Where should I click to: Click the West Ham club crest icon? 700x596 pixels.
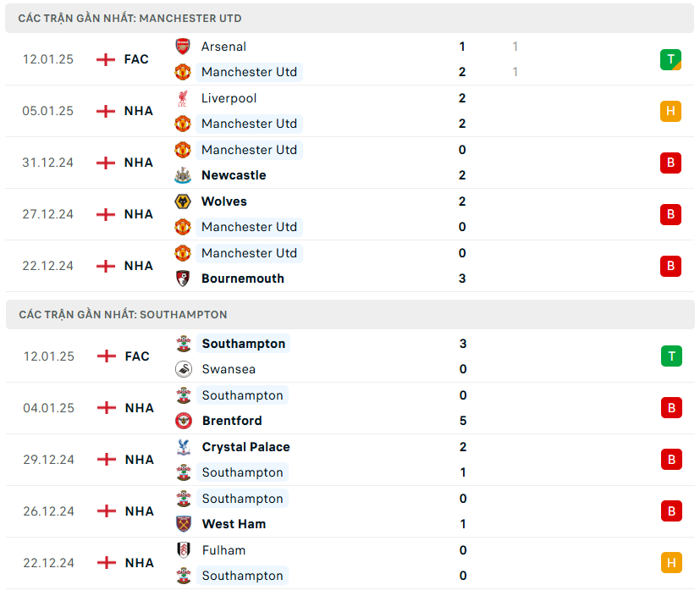click(184, 524)
